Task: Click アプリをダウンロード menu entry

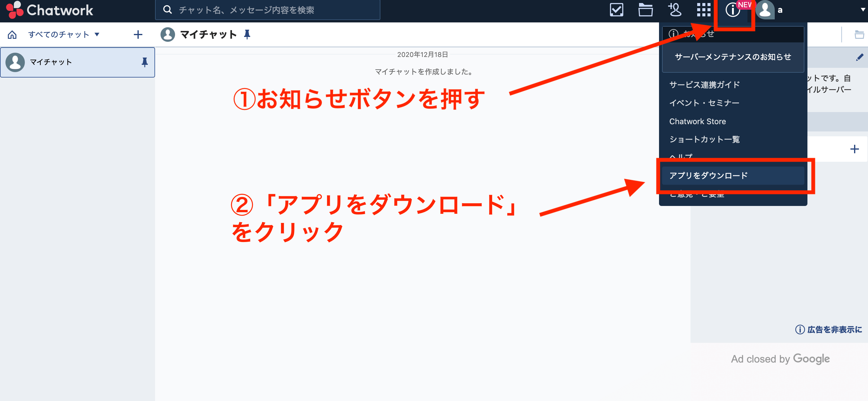Action: [x=733, y=176]
